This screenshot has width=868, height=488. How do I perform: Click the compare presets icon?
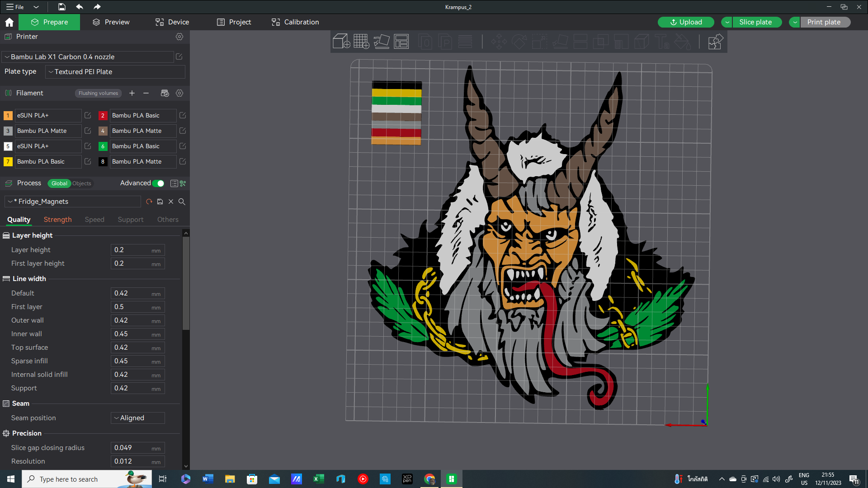183,183
